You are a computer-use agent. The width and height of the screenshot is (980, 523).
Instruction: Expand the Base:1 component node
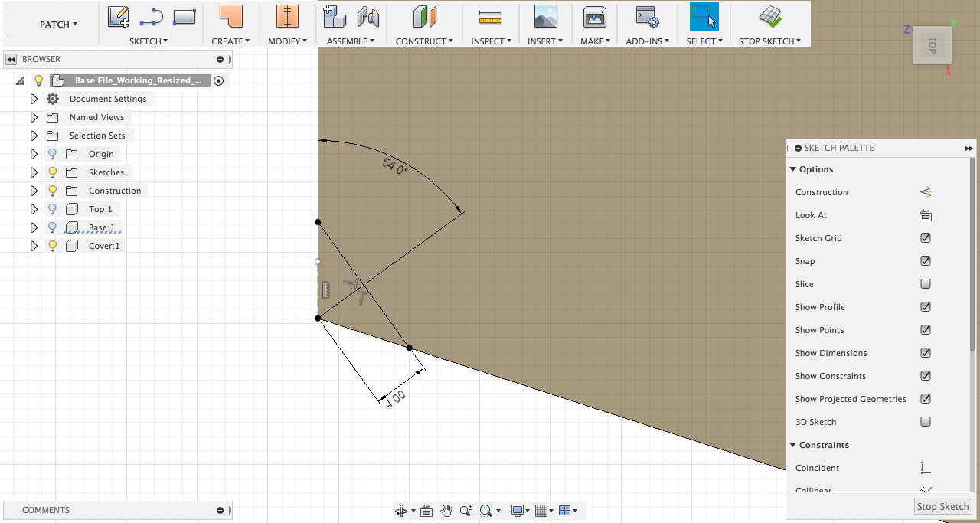pos(34,227)
